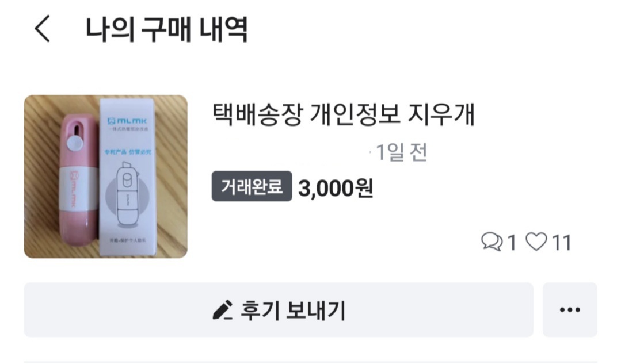Click the 3,000원 price text
Image resolution: width=621 pixels, height=364 pixels.
coord(336,188)
